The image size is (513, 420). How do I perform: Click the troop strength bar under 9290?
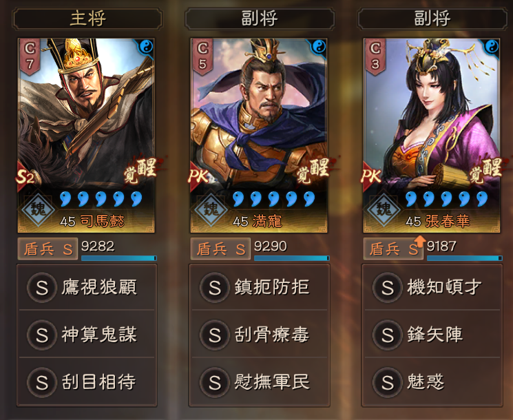[x=292, y=258]
